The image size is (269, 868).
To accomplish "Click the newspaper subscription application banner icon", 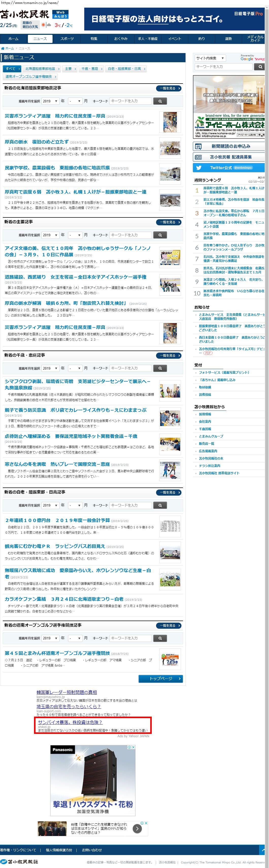I will [x=199, y=146].
